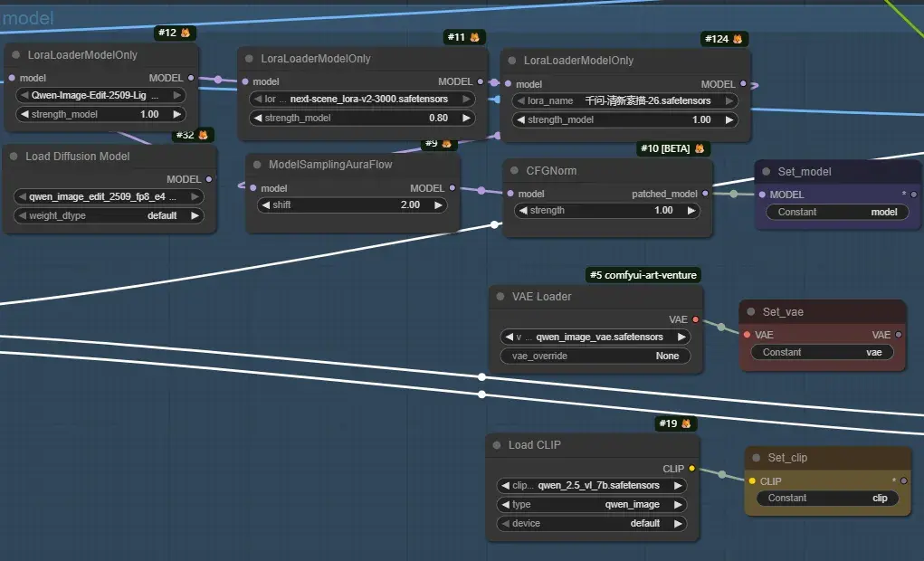Image resolution: width=924 pixels, height=561 pixels.
Task: Collapse the Set_clip node
Action: coord(756,457)
